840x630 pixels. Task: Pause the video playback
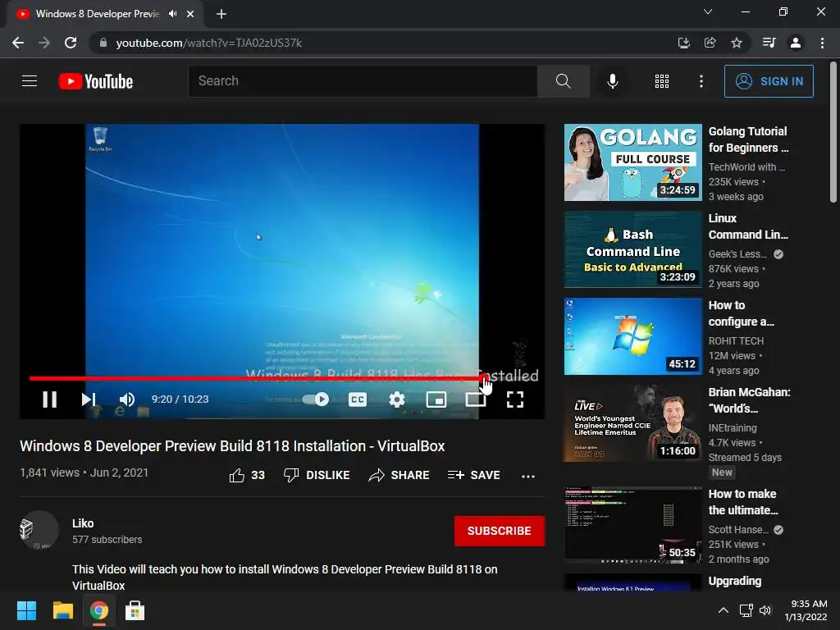50,399
